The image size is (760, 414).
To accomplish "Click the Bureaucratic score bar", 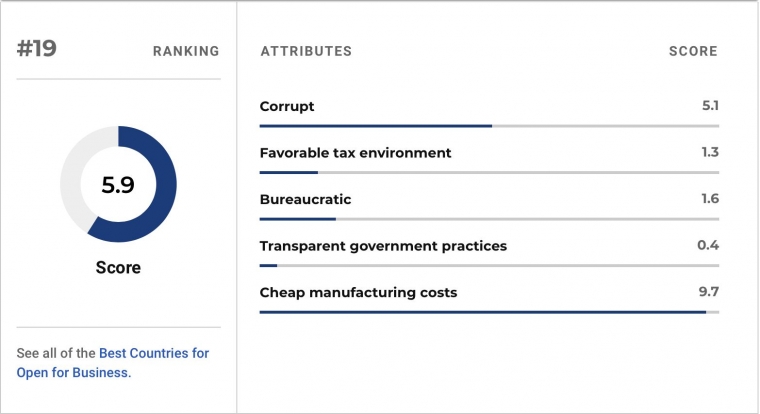I will (x=489, y=219).
